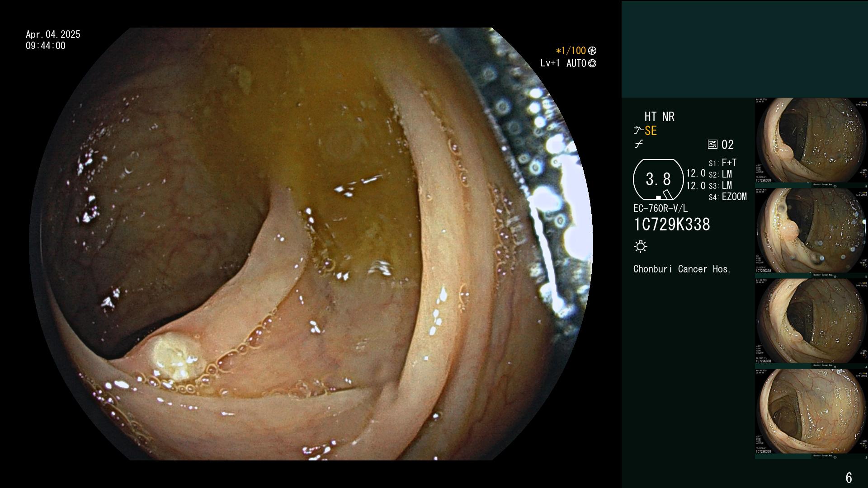The image size is (868, 488).
Task: Click the light source lamp icon
Action: point(641,246)
